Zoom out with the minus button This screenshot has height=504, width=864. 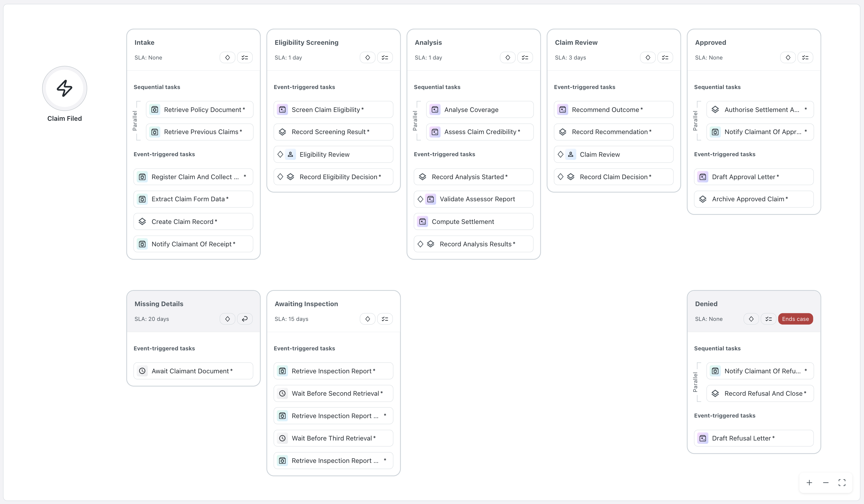point(826,483)
